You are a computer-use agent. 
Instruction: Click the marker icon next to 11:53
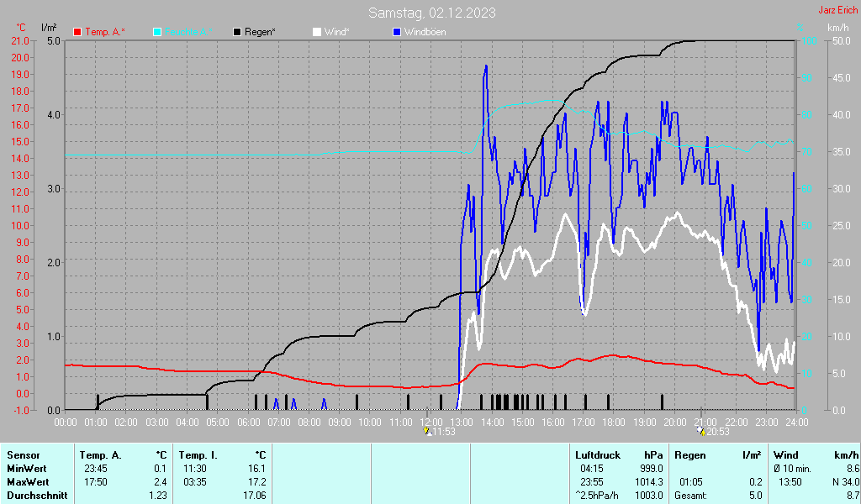pyautogui.click(x=428, y=432)
